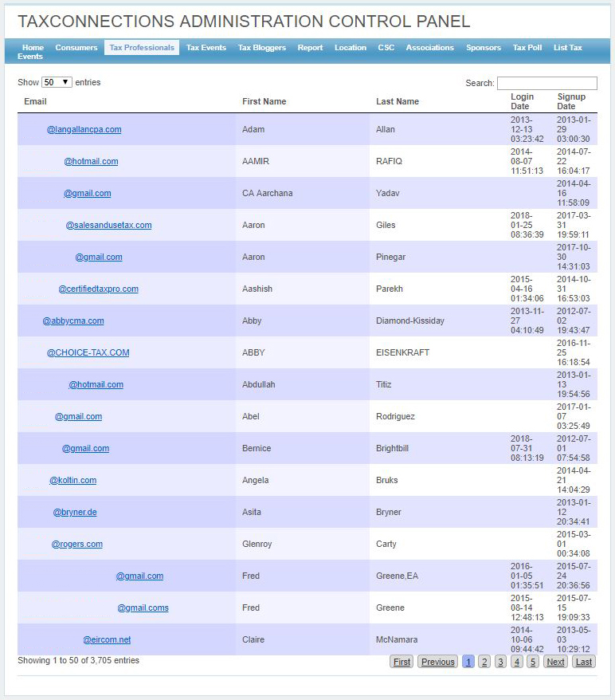
Task: Sort table by Last Name header
Action: [x=398, y=101]
